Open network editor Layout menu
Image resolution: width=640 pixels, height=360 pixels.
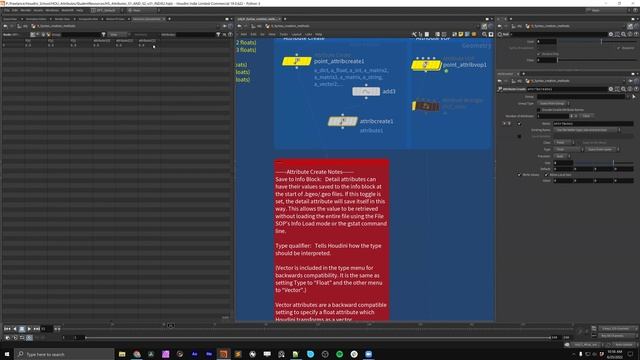coord(296,34)
